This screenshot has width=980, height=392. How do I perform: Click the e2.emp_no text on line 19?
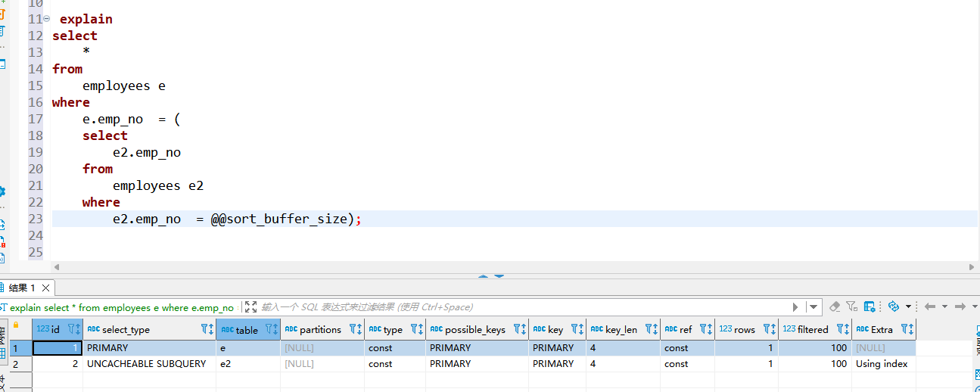[147, 152]
